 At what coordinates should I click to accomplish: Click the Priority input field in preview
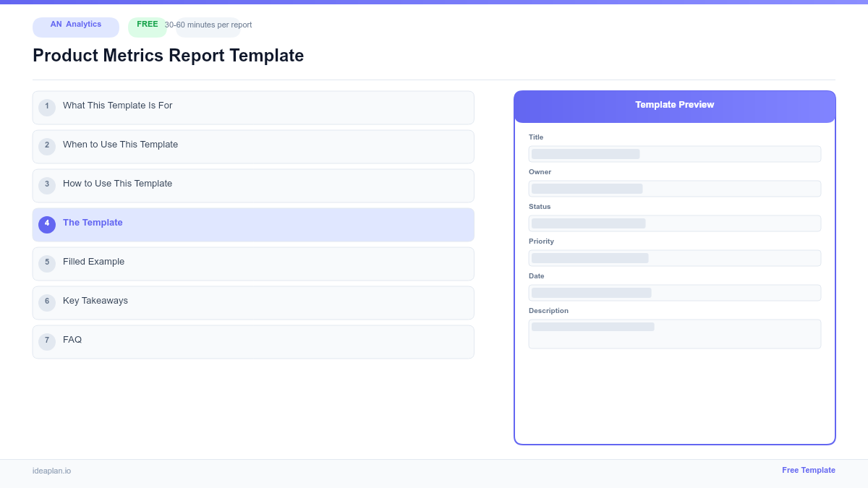coord(675,258)
